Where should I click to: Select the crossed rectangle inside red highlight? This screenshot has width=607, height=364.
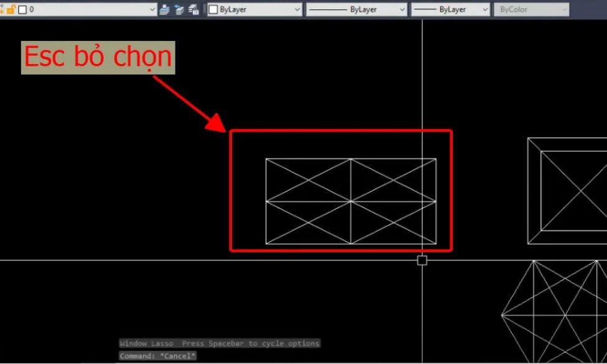tap(351, 200)
